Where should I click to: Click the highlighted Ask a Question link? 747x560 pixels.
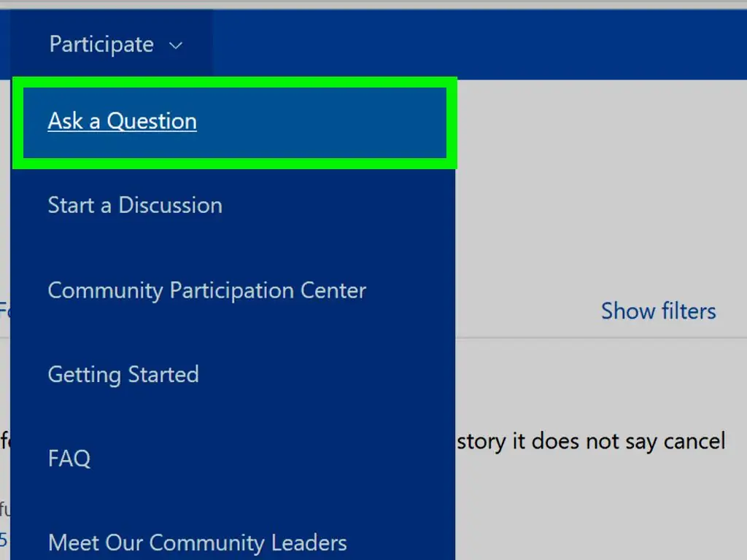[122, 121]
